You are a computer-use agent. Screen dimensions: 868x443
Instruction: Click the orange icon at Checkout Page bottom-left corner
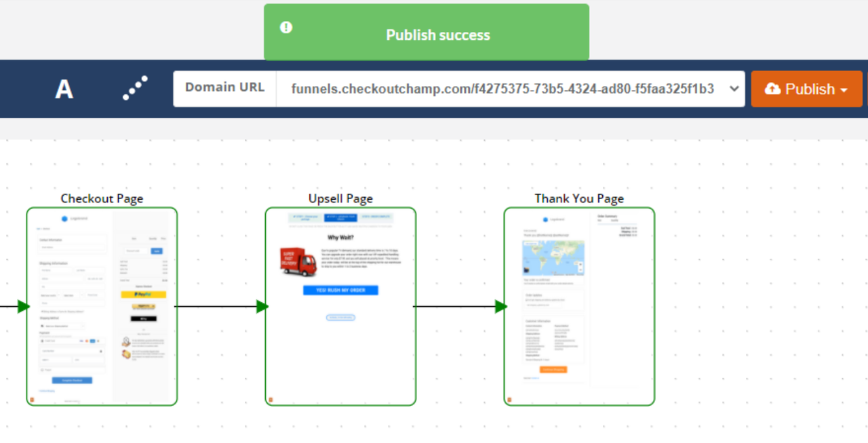point(32,400)
